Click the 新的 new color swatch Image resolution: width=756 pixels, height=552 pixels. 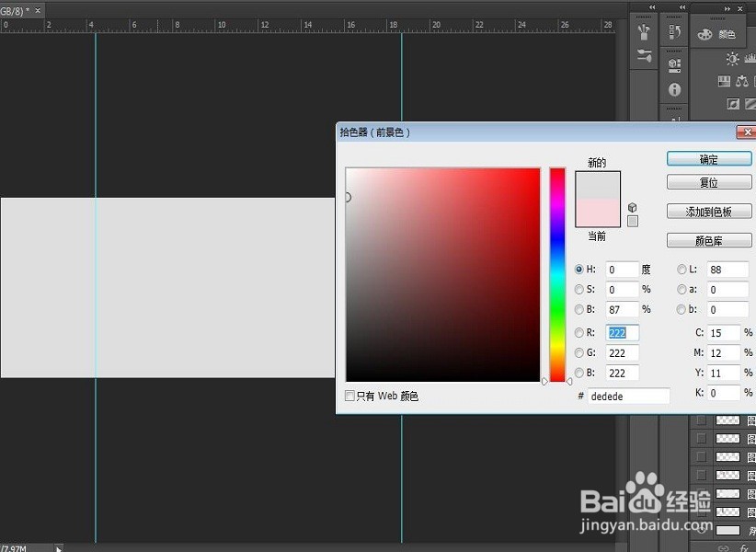(598, 185)
